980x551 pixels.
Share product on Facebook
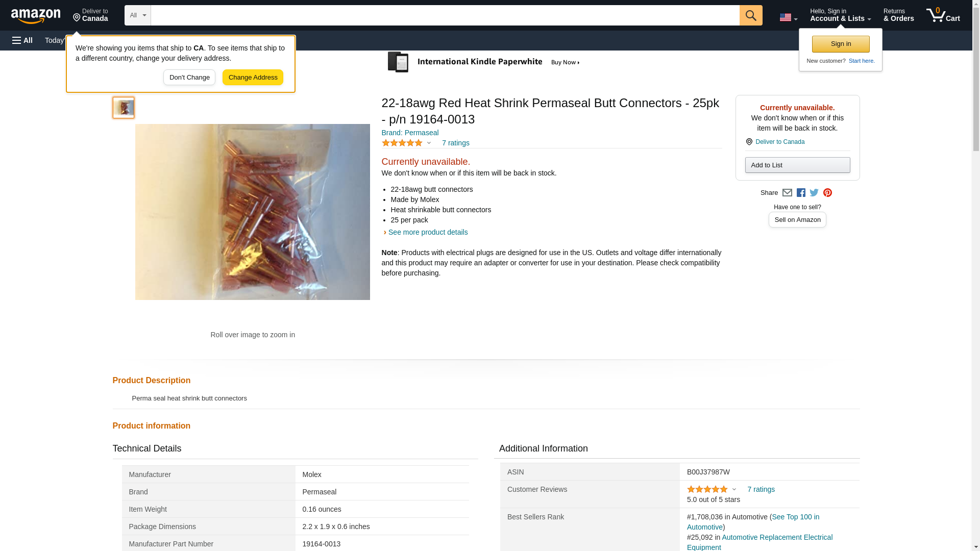(801, 193)
